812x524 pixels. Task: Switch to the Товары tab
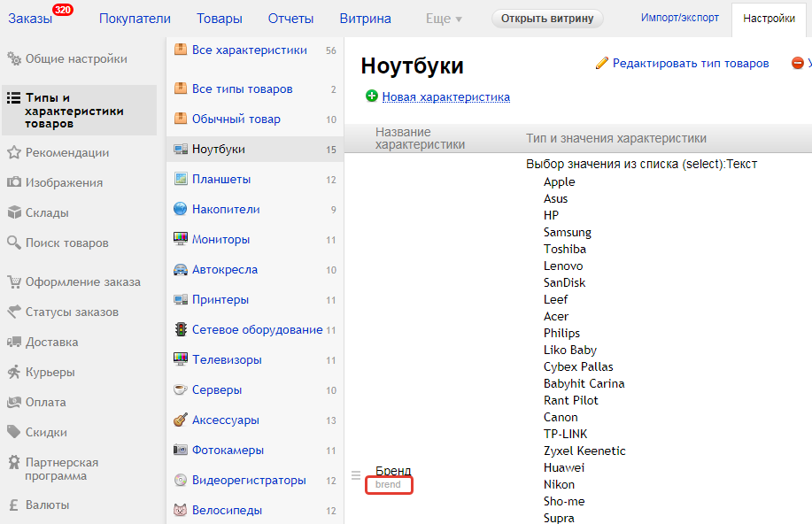pyautogui.click(x=220, y=19)
